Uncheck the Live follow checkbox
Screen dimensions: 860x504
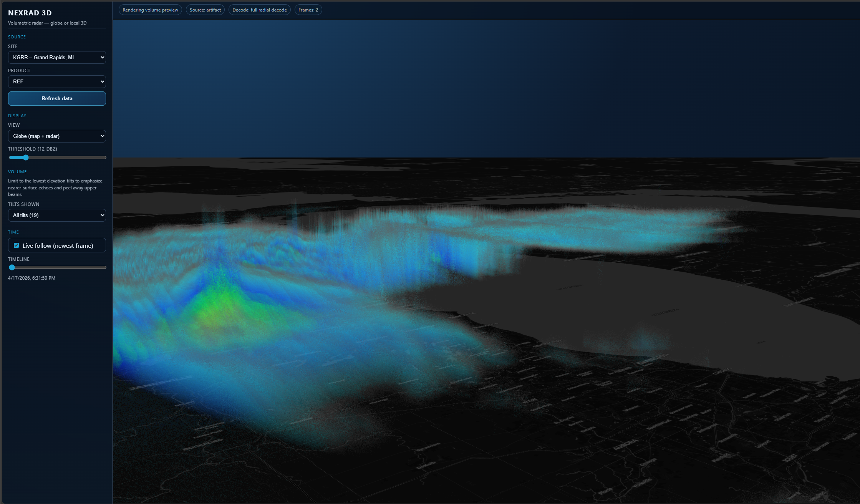[x=16, y=245]
